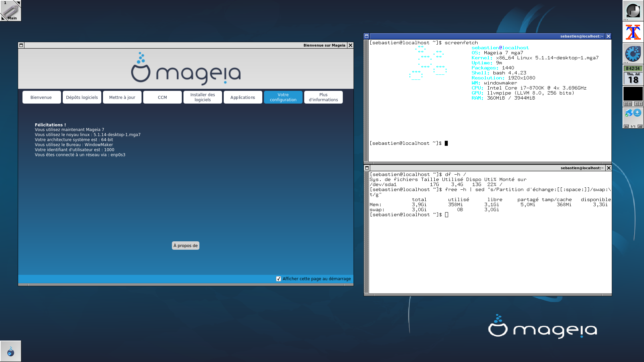The image size is (644, 362).
Task: Miniaturize the upper terminal window
Action: 367,36
